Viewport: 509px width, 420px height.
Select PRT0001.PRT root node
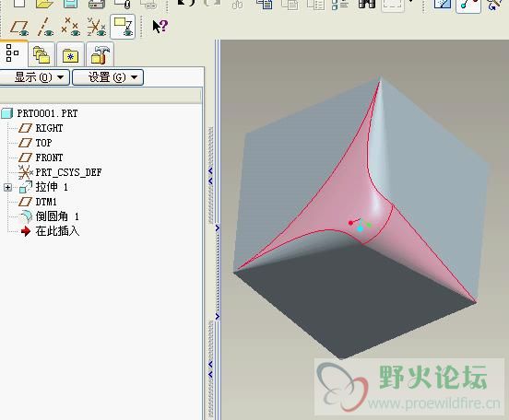[47, 113]
